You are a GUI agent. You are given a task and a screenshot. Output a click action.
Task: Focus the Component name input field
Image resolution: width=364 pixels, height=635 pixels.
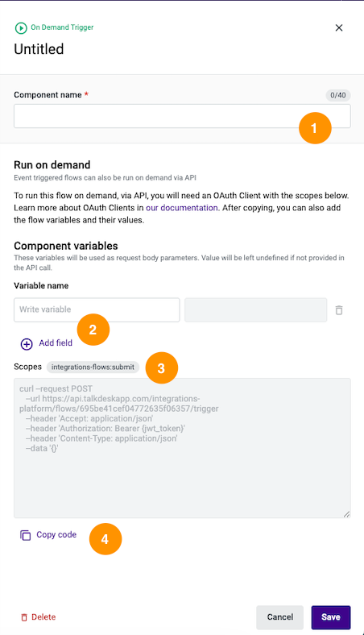[182, 116]
